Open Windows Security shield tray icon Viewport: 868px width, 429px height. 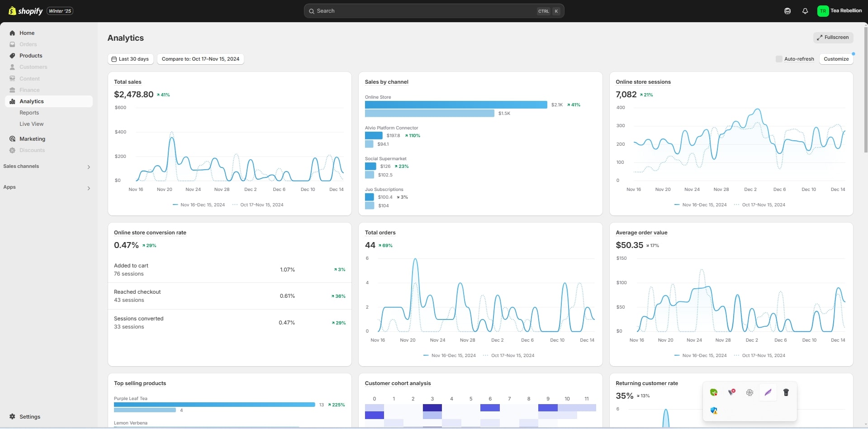[714, 410]
